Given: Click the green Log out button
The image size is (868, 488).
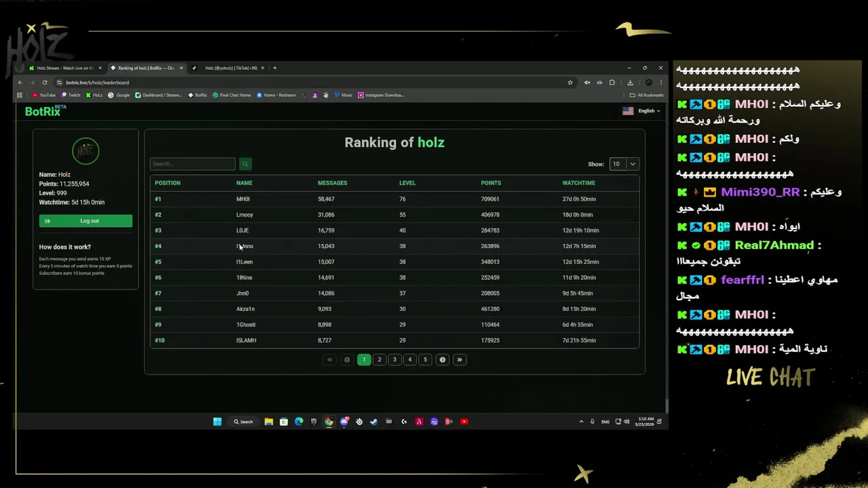Looking at the screenshot, I should (85, 221).
